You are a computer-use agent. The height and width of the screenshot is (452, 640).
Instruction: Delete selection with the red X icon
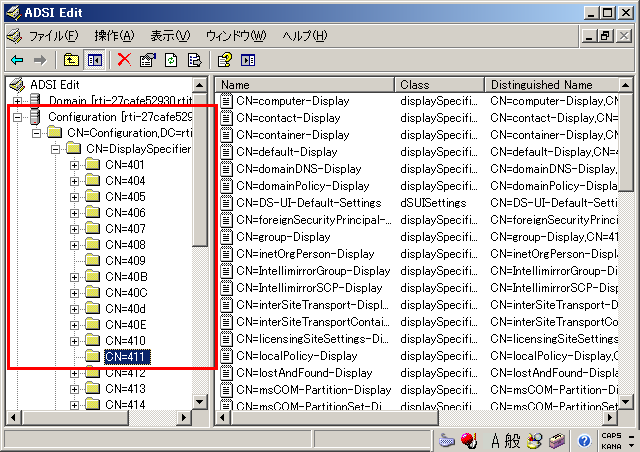point(124,60)
